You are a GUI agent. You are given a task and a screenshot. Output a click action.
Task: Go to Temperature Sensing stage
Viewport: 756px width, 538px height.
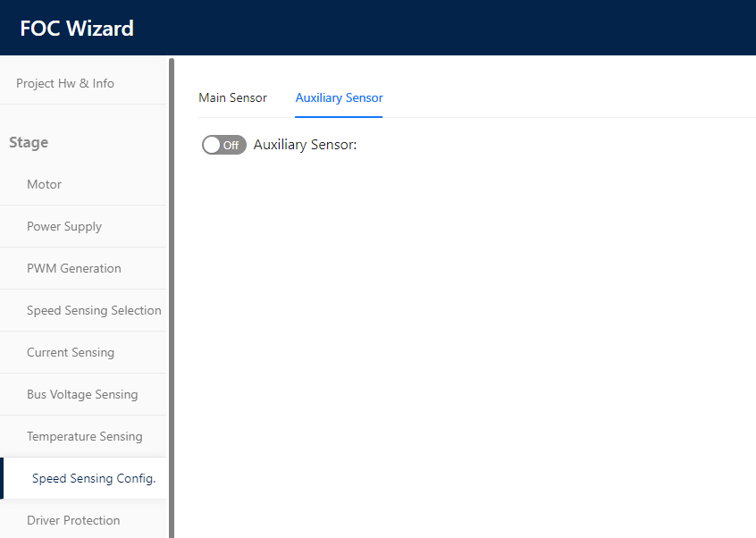pos(84,436)
